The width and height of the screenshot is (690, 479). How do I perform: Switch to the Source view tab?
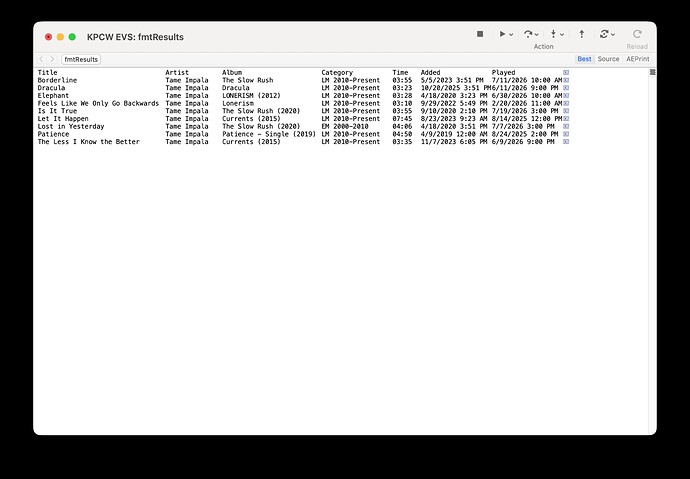coord(608,59)
